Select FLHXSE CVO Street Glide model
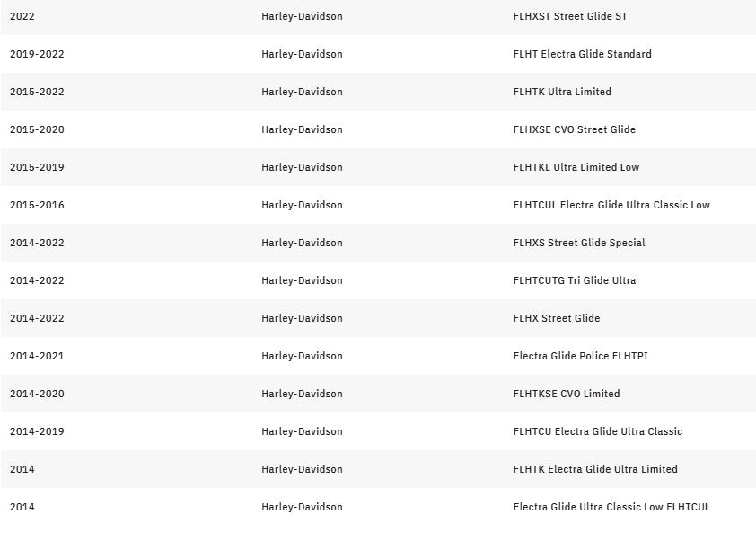The height and width of the screenshot is (541, 756). point(574,129)
